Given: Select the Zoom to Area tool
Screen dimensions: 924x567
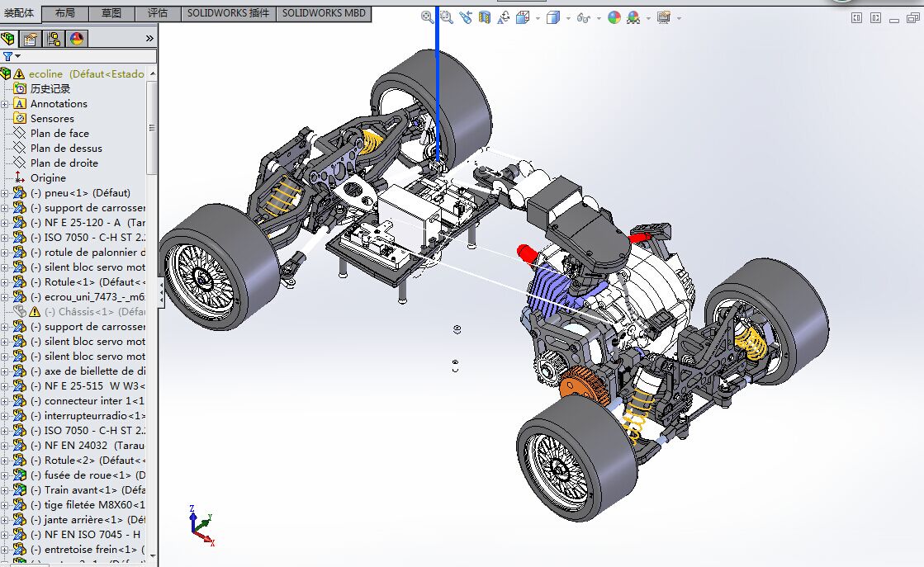Looking at the screenshot, I should pos(447,17).
